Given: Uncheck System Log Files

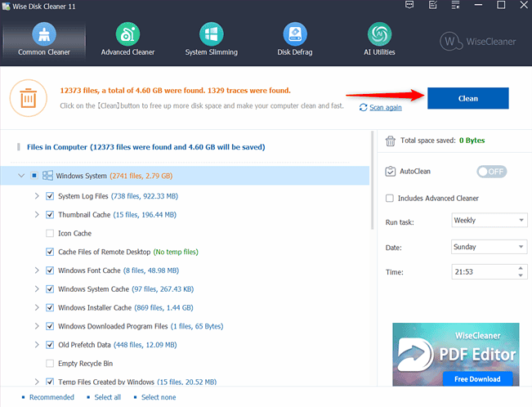Looking at the screenshot, I should (x=51, y=196).
